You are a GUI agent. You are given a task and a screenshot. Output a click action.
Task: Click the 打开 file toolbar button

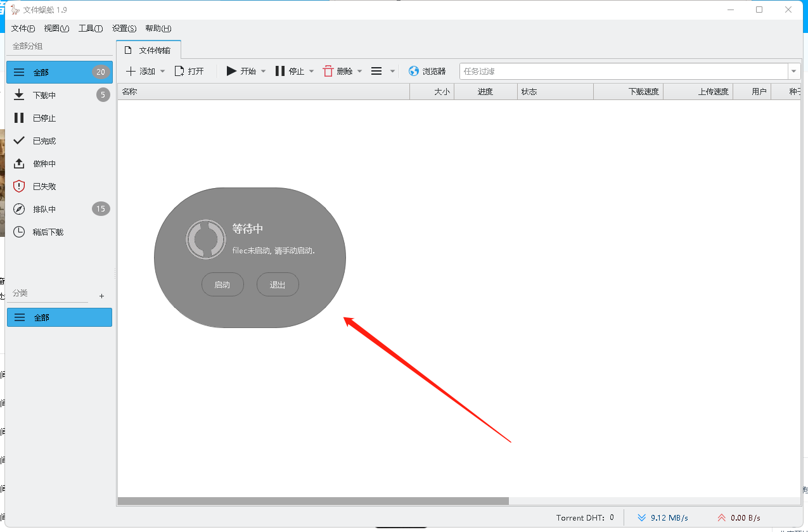click(189, 72)
